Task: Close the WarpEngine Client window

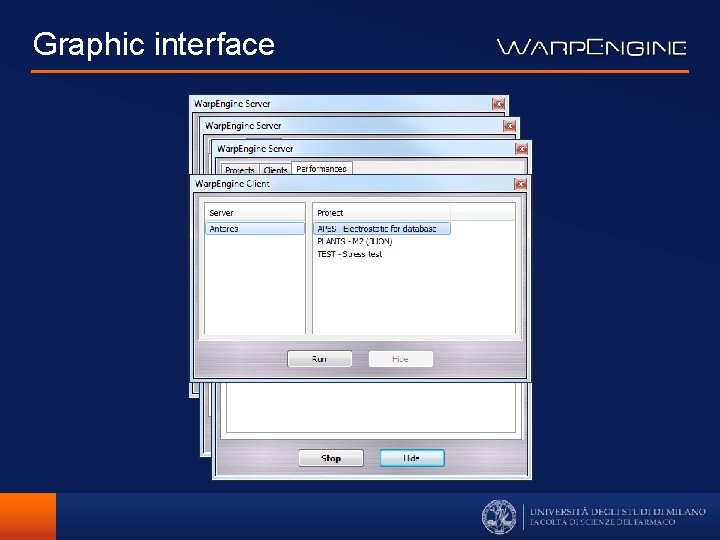Action: tap(520, 184)
